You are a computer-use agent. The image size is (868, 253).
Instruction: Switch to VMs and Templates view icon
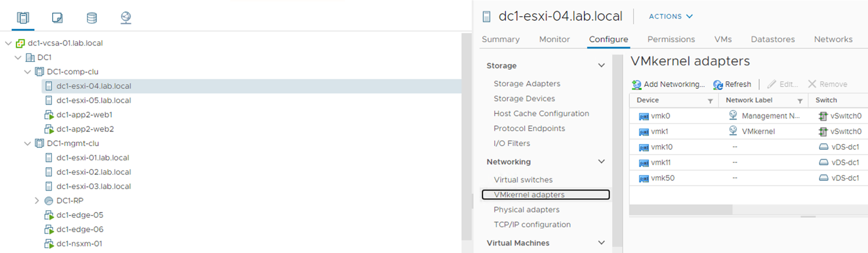coord(57,18)
